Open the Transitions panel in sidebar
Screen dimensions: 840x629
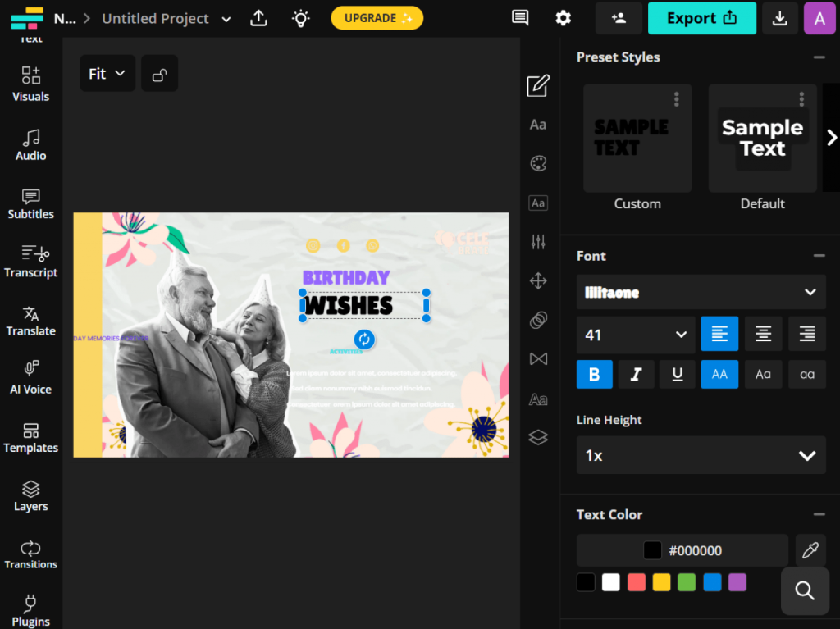31,554
